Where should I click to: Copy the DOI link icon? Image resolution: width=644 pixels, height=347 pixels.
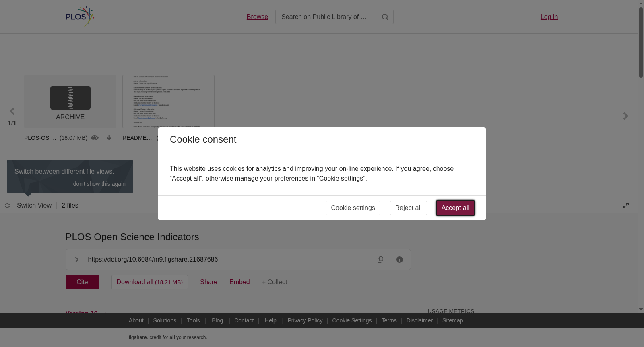(x=380, y=260)
